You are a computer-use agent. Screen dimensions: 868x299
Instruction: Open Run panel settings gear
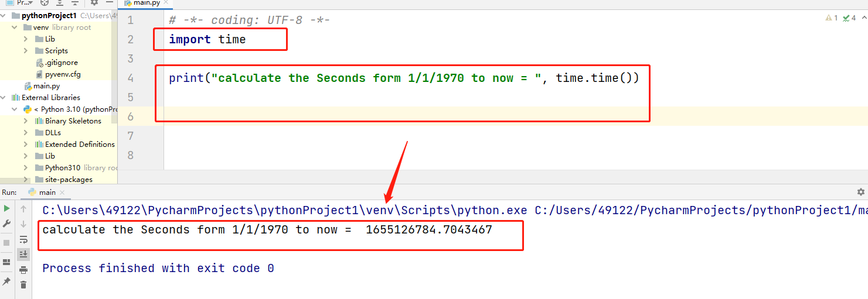coord(860,192)
